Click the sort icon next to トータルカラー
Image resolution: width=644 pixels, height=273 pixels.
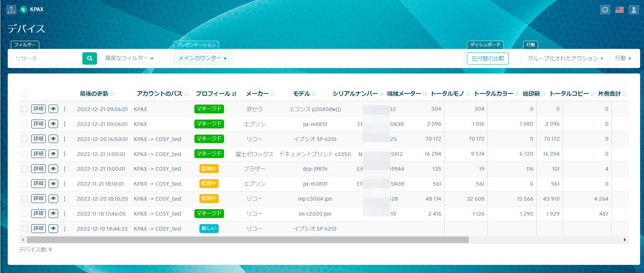[517, 94]
